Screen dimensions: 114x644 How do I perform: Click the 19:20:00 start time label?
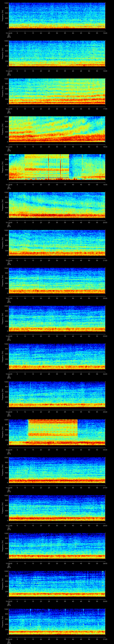pos(9,260)
